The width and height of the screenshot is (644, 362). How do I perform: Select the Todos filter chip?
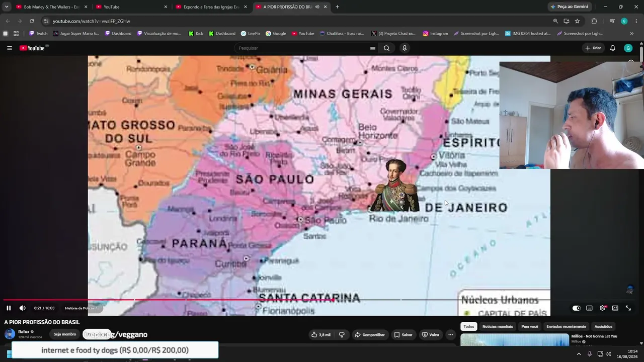click(x=469, y=327)
